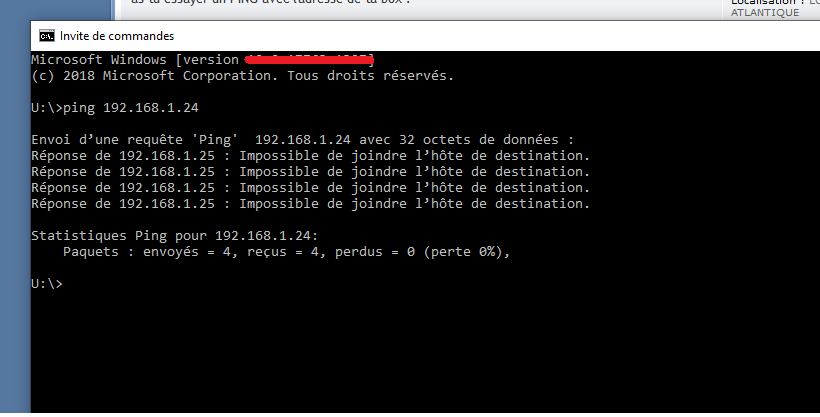The width and height of the screenshot is (820, 417).
Task: Click the '(c) 2018 Microsoft Corporation' line
Action: point(243,75)
